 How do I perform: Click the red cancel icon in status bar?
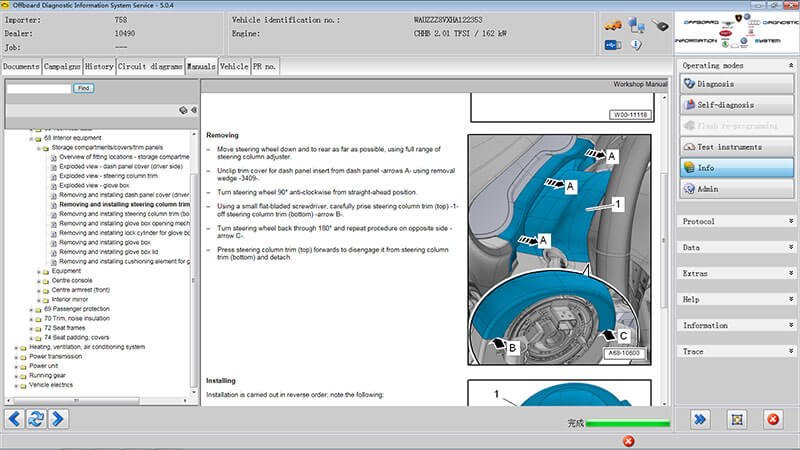coord(629,441)
